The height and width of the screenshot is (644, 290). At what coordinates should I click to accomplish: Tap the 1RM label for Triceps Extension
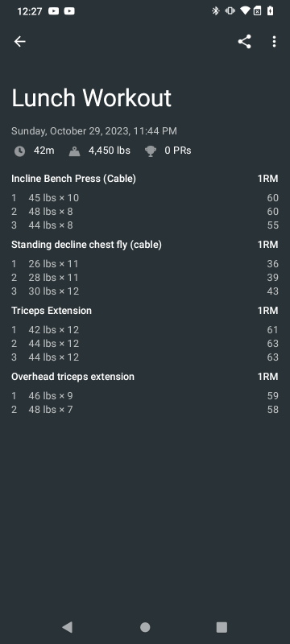coord(267,311)
